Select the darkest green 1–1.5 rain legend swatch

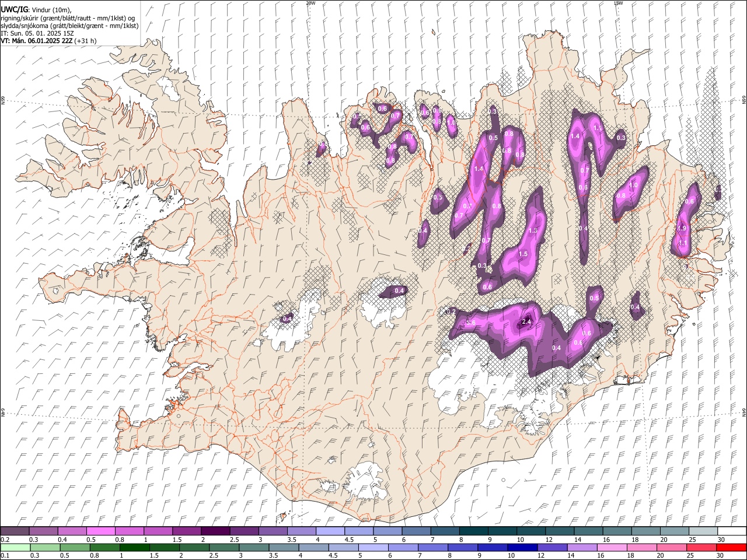[135, 548]
